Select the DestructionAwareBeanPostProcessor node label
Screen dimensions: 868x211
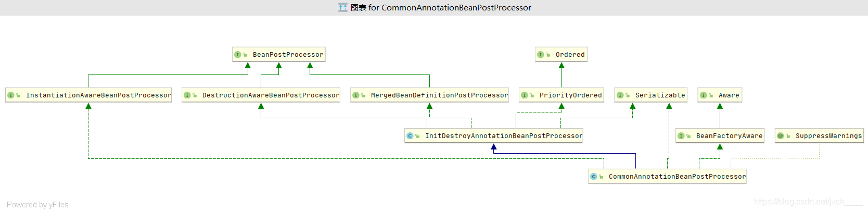tap(271, 95)
